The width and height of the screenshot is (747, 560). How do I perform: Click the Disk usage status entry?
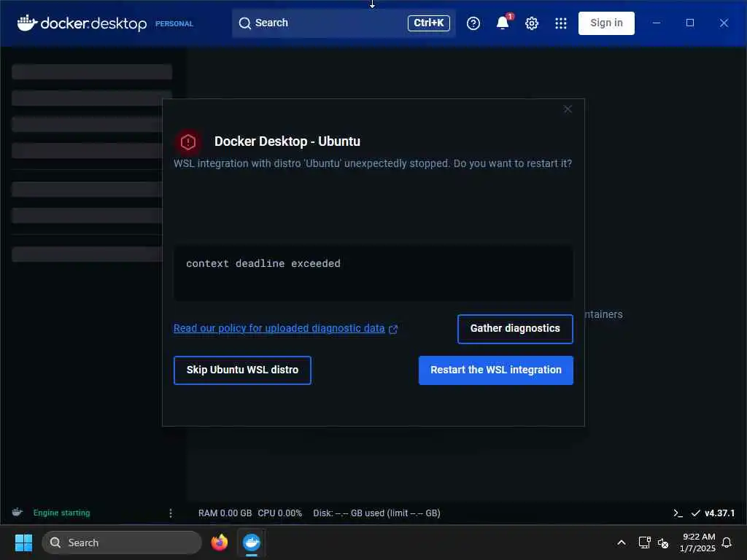[x=376, y=513]
